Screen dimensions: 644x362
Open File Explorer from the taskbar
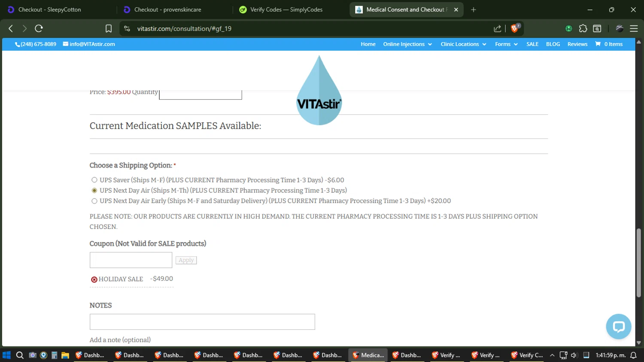(65, 355)
